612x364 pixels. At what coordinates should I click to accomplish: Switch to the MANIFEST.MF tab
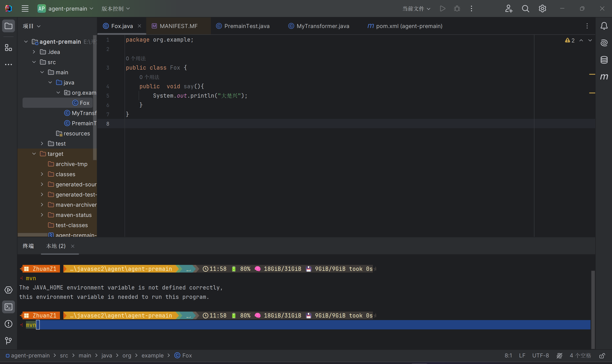178,26
